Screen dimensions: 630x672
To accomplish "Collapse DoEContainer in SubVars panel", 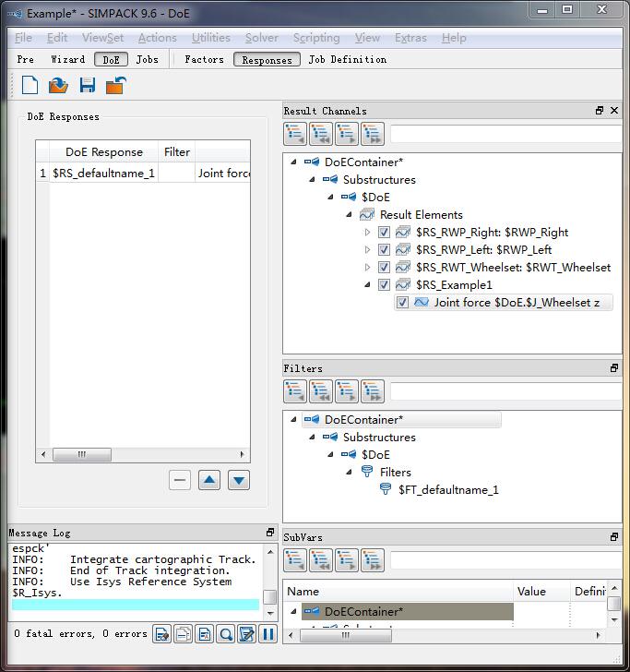I will (x=293, y=612).
